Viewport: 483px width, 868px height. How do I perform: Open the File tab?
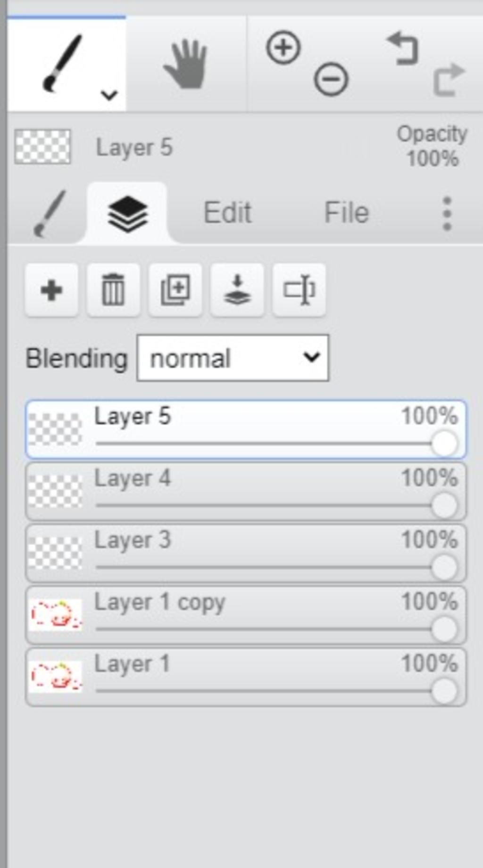[347, 213]
